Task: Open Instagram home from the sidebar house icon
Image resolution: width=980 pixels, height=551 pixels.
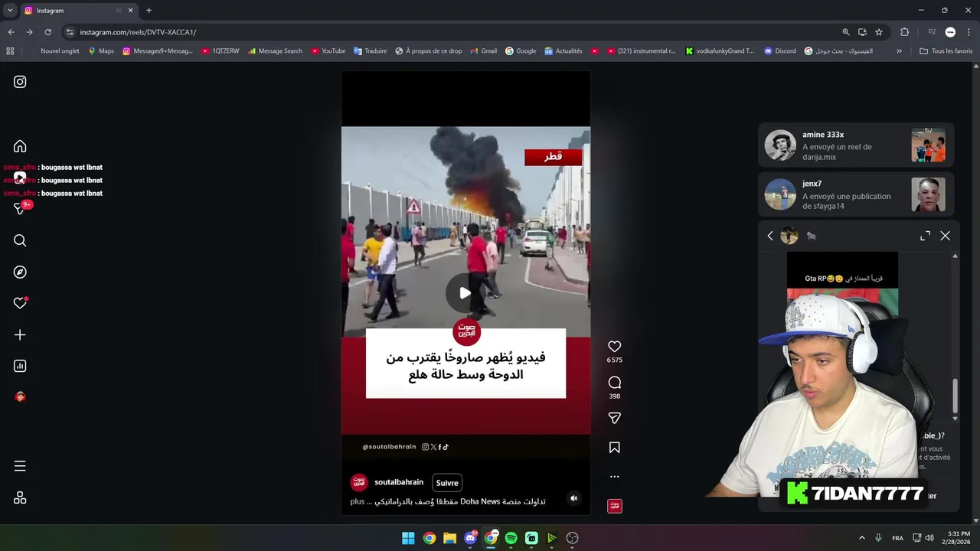Action: 20,146
